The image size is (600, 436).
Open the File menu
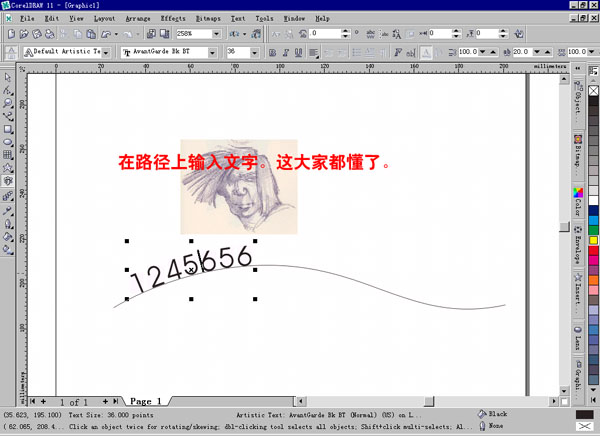point(27,18)
